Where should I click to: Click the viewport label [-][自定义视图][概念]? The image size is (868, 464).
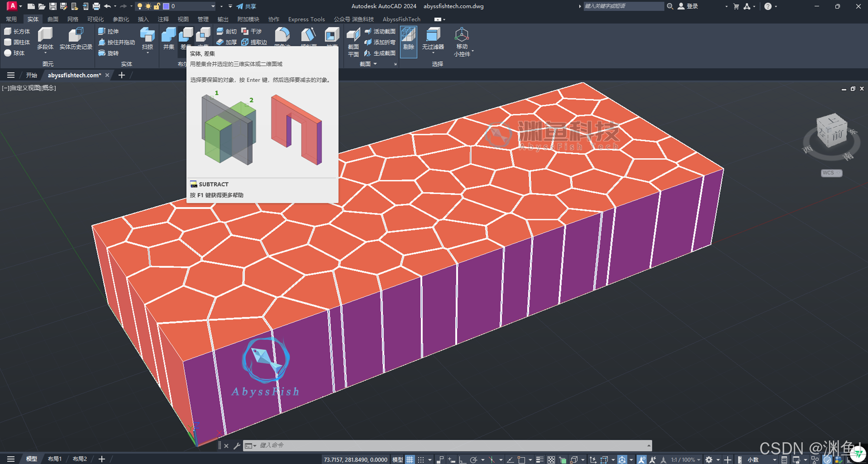click(x=29, y=88)
